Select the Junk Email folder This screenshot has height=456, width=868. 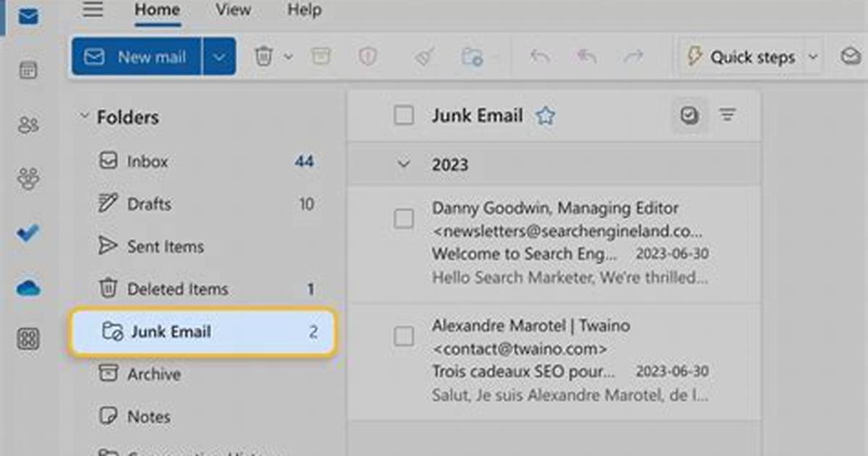tap(202, 331)
